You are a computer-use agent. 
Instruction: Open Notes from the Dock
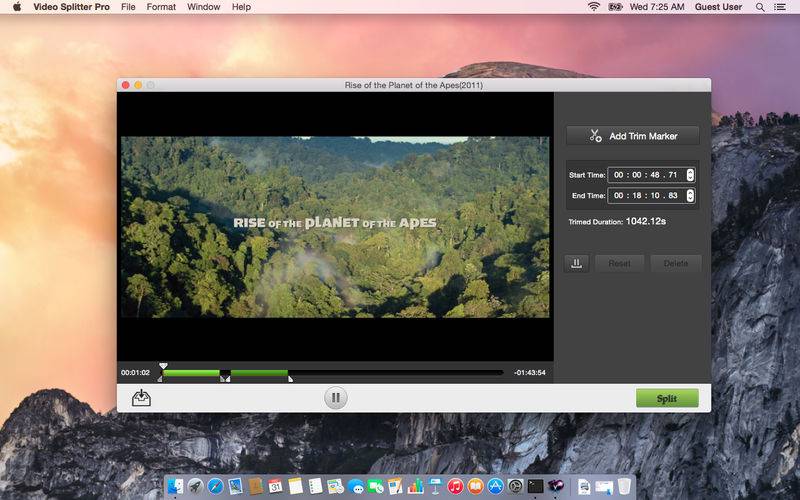295,486
